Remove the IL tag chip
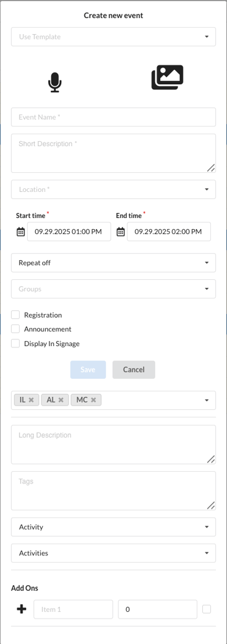The image size is (227, 644). pyautogui.click(x=31, y=399)
